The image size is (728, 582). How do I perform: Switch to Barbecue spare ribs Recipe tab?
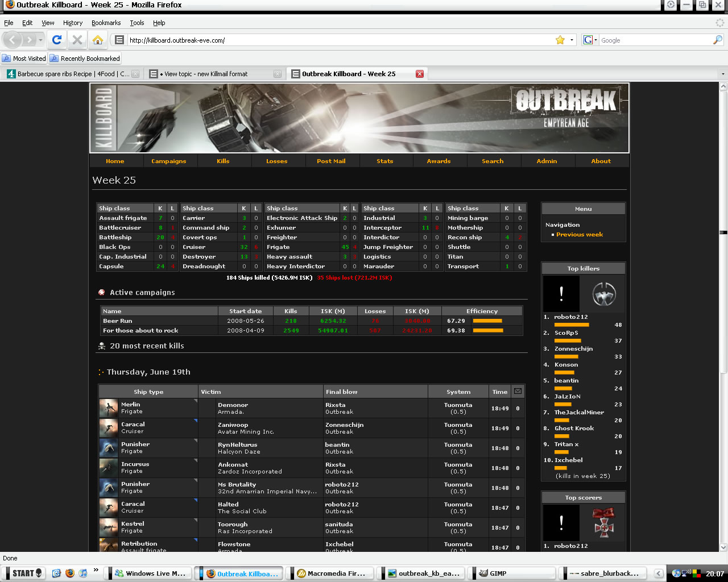[73, 74]
